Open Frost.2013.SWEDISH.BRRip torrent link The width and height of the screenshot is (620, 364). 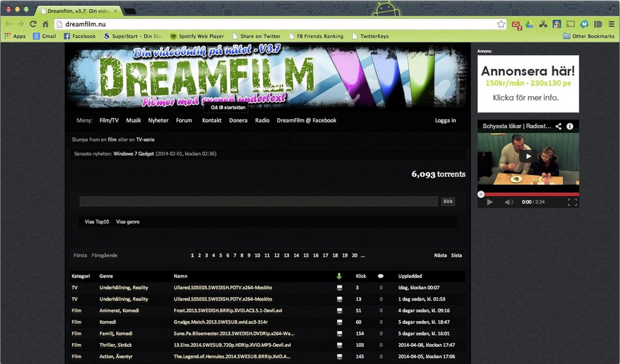(228, 311)
